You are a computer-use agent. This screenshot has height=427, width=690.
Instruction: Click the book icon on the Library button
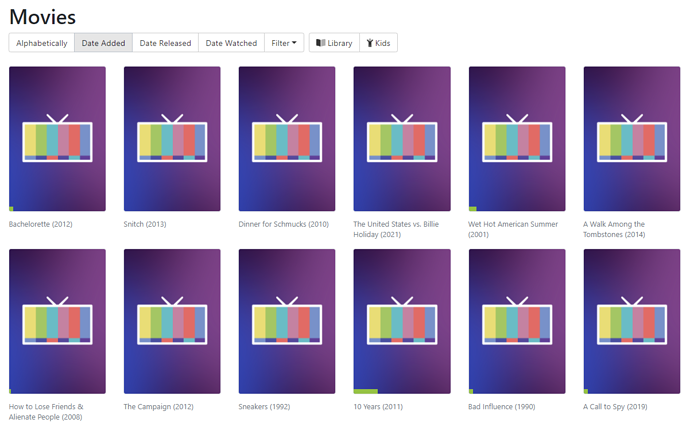pos(321,43)
